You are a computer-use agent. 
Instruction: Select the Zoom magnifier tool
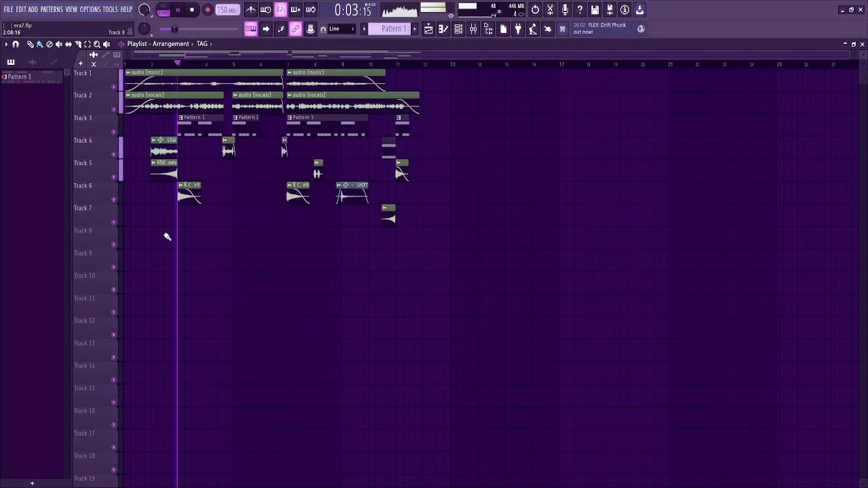tap(97, 44)
